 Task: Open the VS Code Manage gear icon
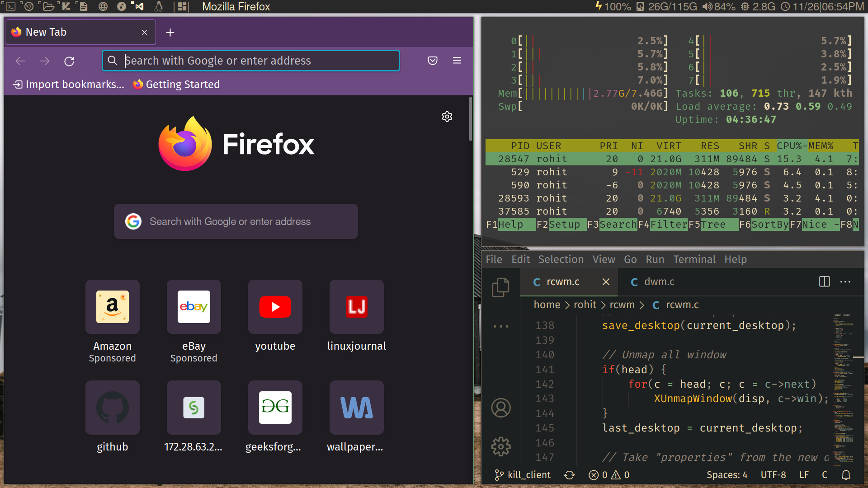pos(500,446)
